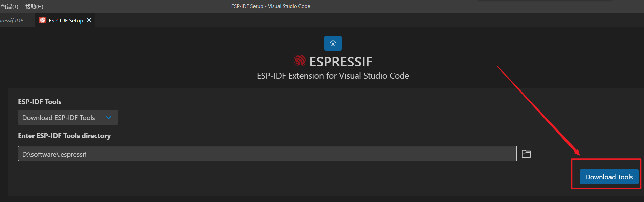Select the D:\software\.espressif path text
The width and height of the screenshot is (644, 202).
click(x=54, y=154)
